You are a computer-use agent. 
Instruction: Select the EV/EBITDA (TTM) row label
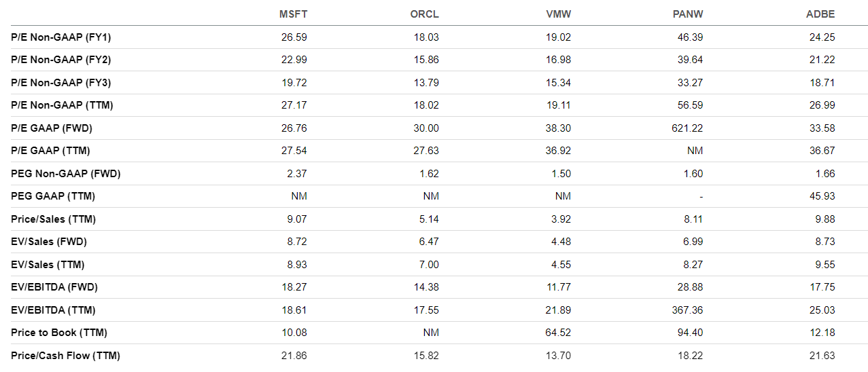click(x=53, y=310)
